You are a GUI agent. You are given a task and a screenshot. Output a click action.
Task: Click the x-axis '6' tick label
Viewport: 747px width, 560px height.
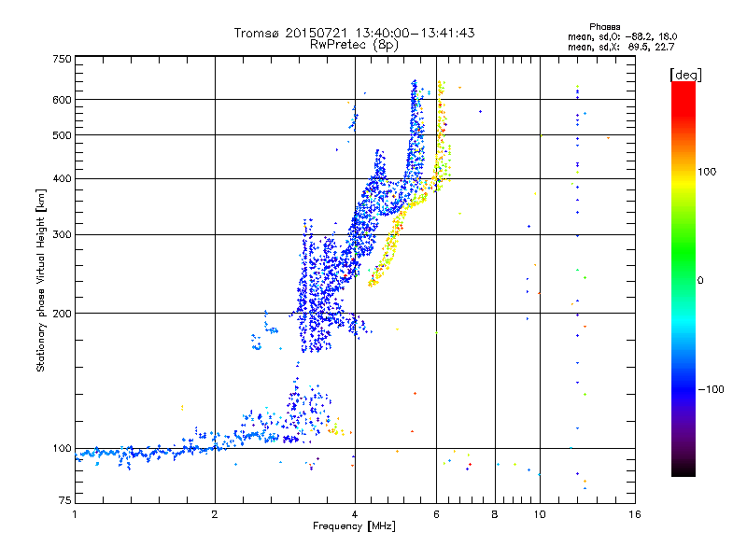click(x=436, y=514)
